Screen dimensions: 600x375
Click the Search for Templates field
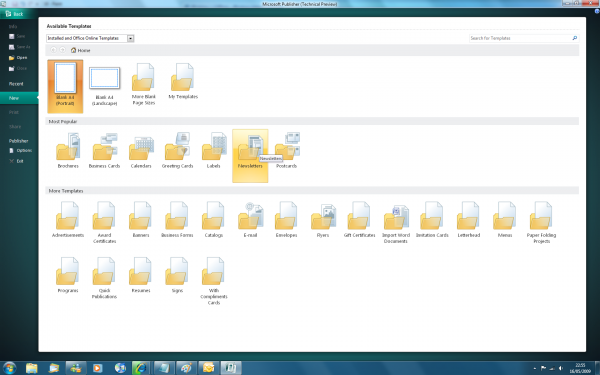click(520, 38)
